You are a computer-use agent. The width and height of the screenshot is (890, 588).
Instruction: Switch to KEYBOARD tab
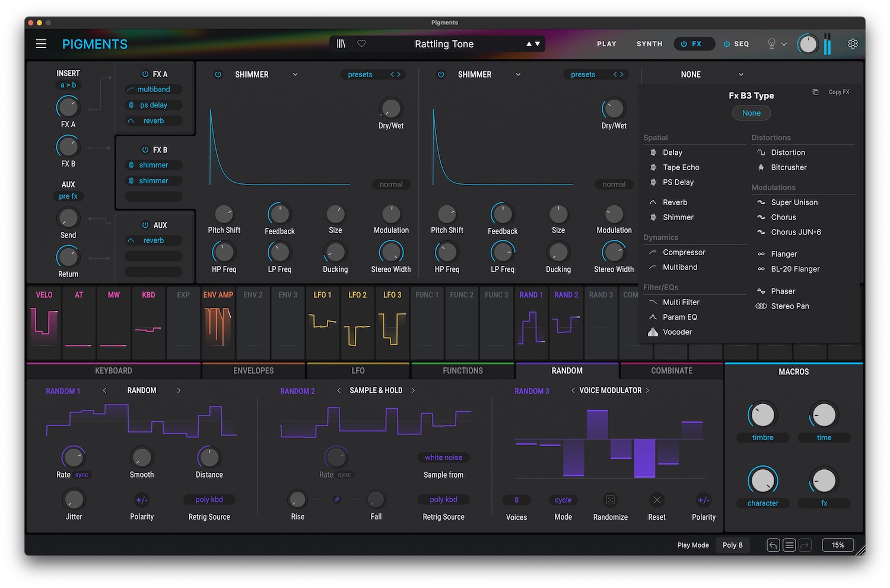point(113,371)
